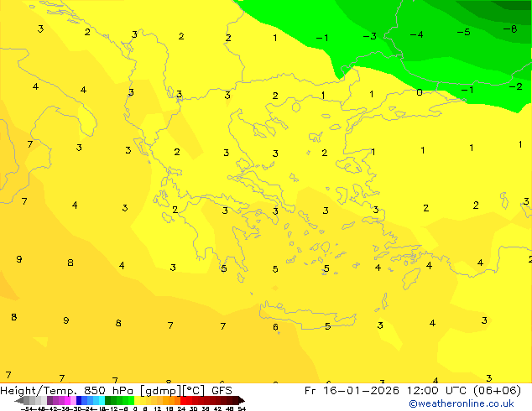
Task: Click the "54" label on the color scale
Action: [242, 408]
